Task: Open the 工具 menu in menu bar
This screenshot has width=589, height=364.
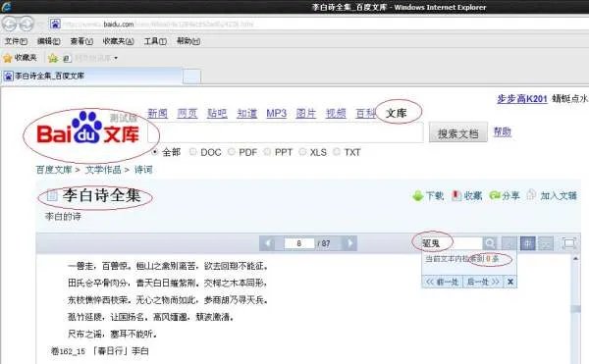Action: (155, 41)
